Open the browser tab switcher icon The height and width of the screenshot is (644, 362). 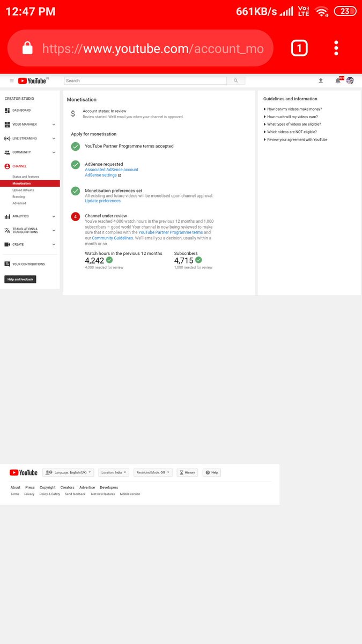pyautogui.click(x=299, y=48)
